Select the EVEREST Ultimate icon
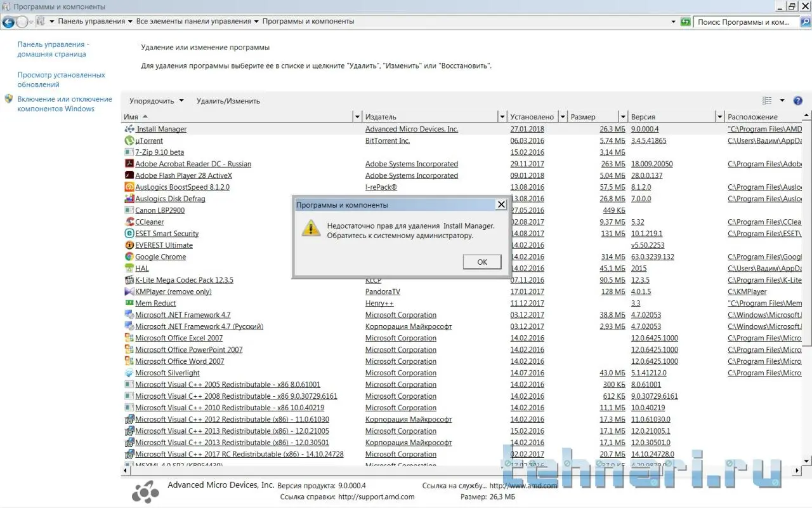 click(x=129, y=245)
